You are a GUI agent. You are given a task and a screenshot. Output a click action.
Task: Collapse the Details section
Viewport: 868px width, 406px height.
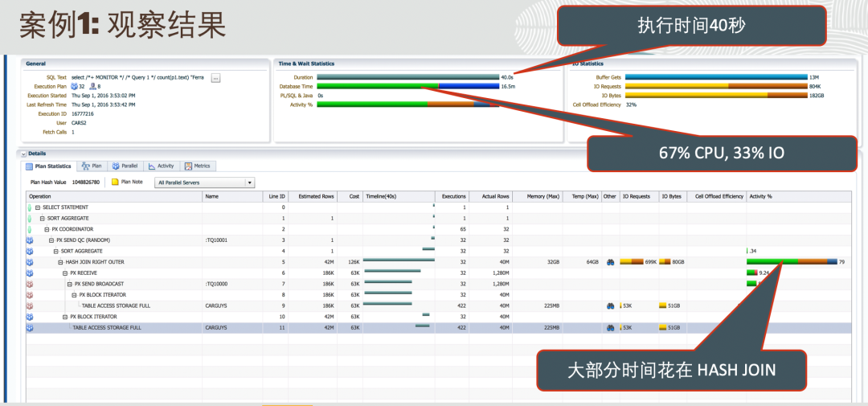23,154
